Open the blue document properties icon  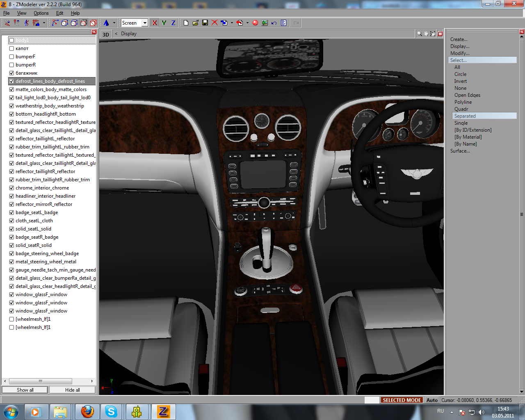pos(283,23)
